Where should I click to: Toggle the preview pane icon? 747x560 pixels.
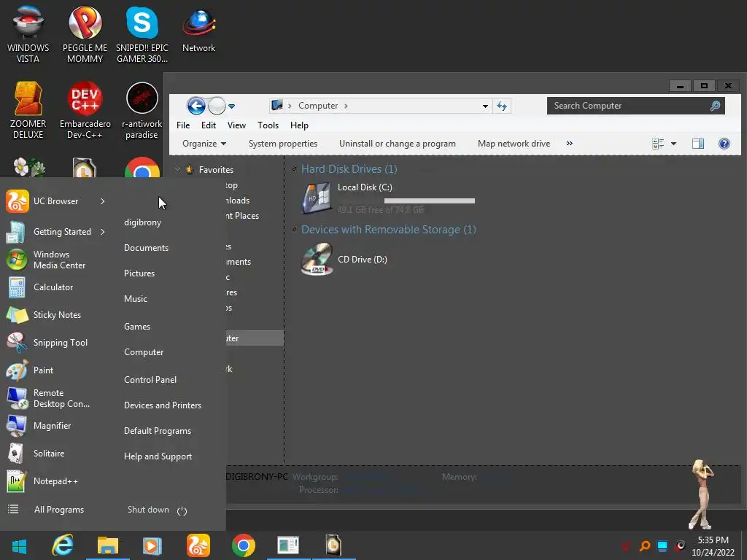[x=698, y=144]
